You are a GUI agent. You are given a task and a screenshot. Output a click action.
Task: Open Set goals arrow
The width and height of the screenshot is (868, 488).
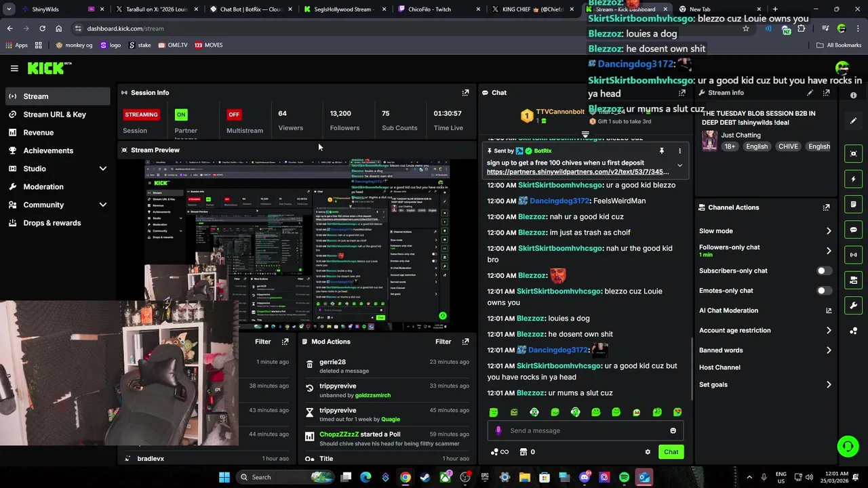click(829, 385)
